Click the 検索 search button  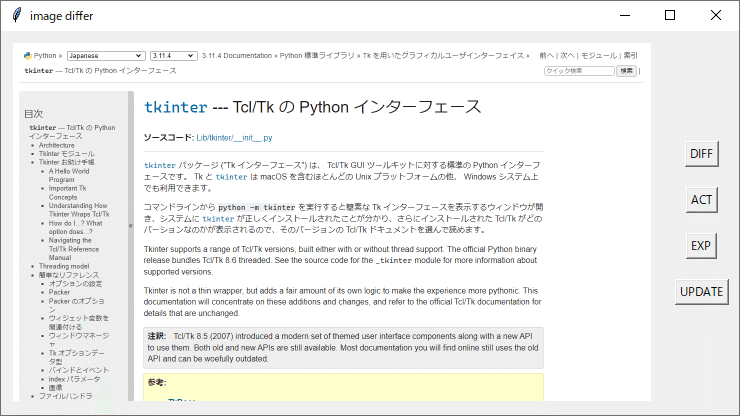click(x=626, y=71)
